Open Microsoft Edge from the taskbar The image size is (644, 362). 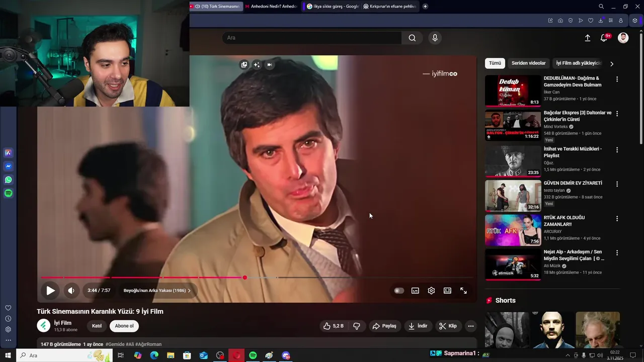pyautogui.click(x=154, y=355)
